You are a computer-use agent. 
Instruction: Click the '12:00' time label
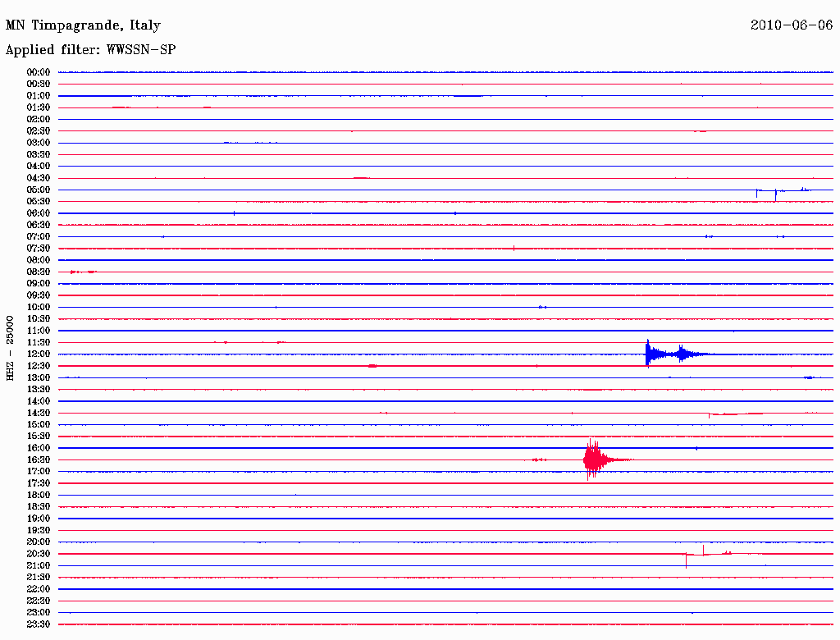pyautogui.click(x=39, y=354)
